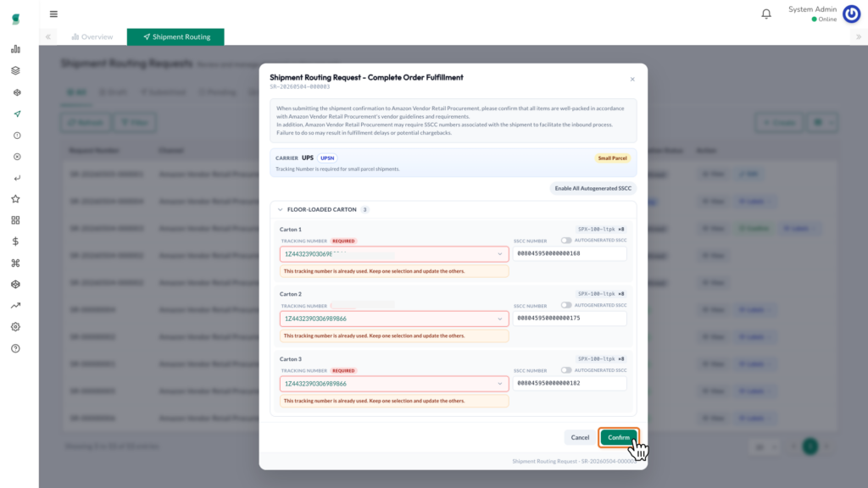Open the hexagonal box sidebar icon
This screenshot has height=488, width=868.
pyautogui.click(x=15, y=285)
